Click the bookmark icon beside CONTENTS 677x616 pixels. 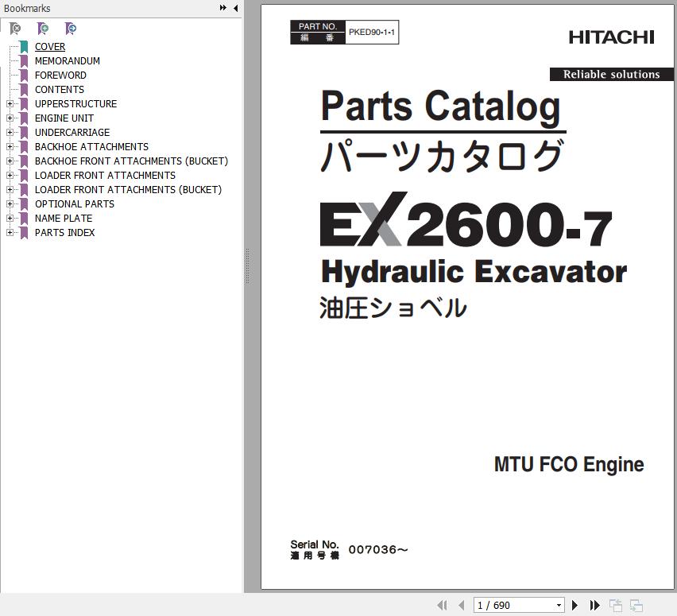[x=24, y=89]
